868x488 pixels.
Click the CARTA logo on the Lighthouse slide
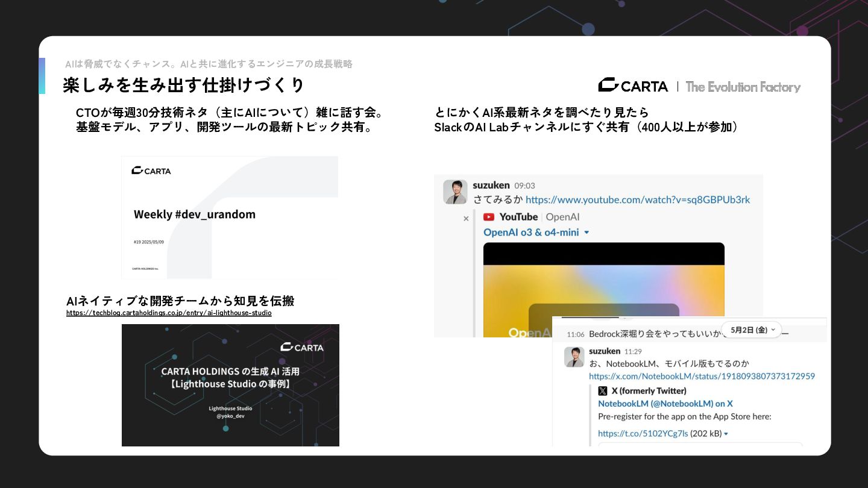click(302, 347)
